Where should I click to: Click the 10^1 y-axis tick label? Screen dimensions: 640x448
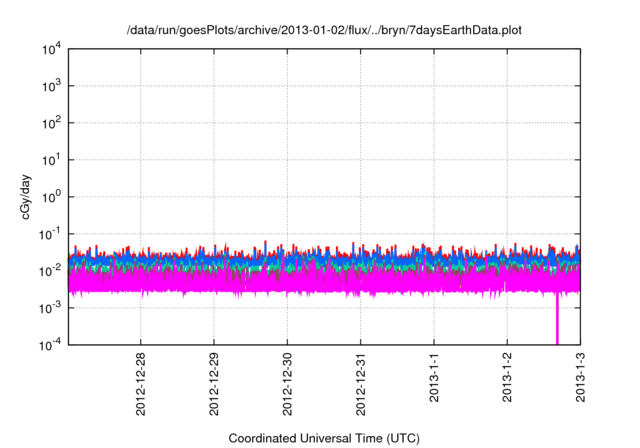(x=53, y=160)
